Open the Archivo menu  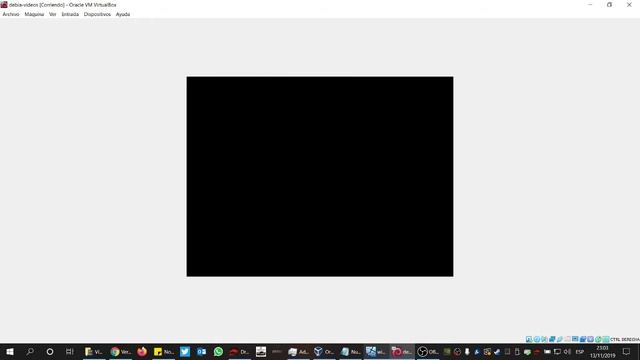tap(11, 14)
